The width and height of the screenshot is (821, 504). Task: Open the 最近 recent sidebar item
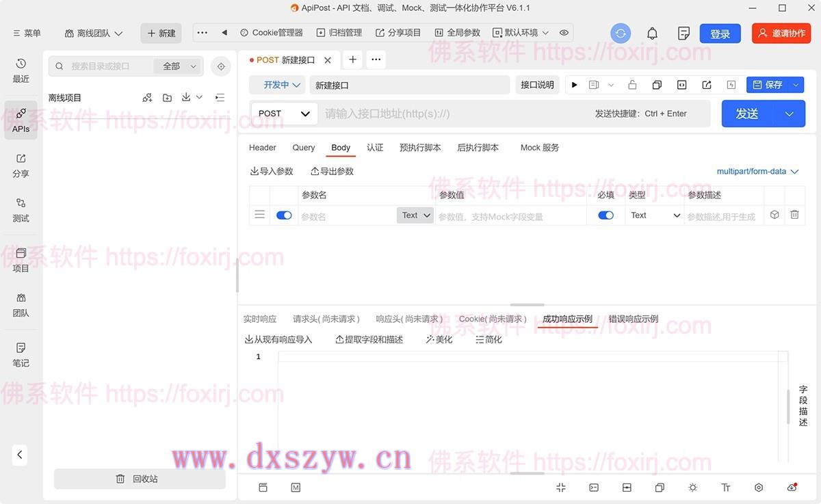click(21, 70)
